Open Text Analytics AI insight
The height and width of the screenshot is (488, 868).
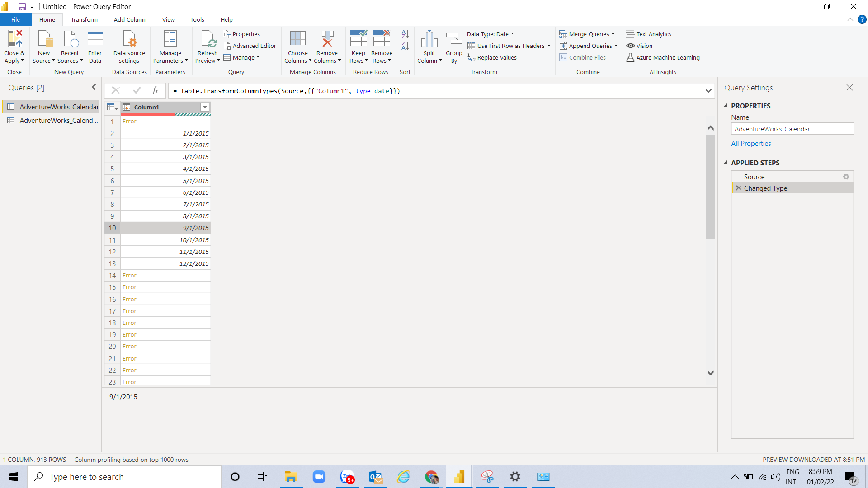click(649, 34)
